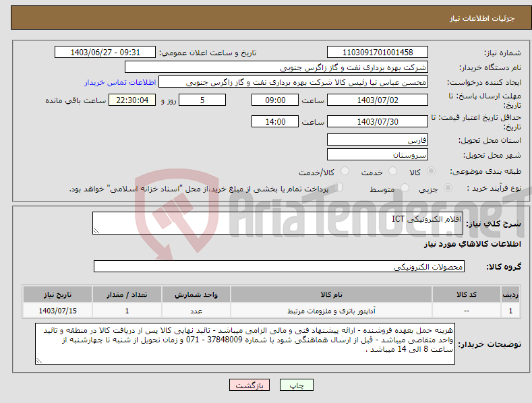
Task: Click the چاپ (print) button
Action: 296,385
